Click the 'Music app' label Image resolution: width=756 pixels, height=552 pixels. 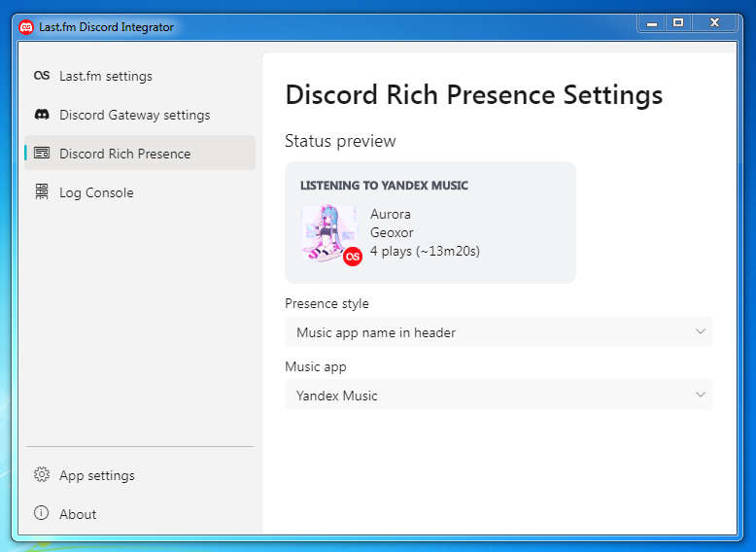[x=315, y=367]
